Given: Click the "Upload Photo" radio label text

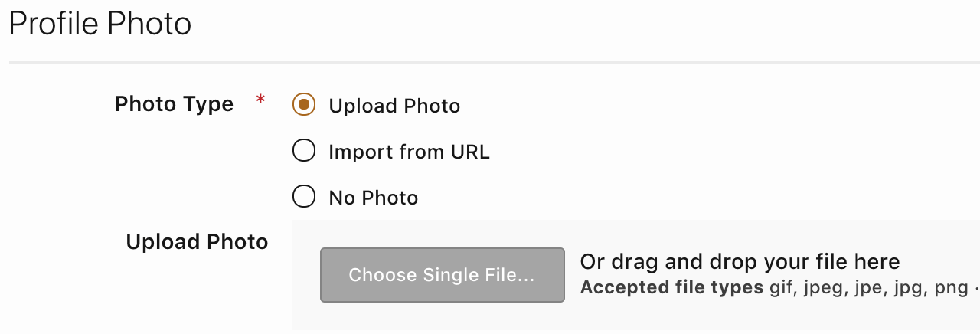Looking at the screenshot, I should [x=394, y=106].
